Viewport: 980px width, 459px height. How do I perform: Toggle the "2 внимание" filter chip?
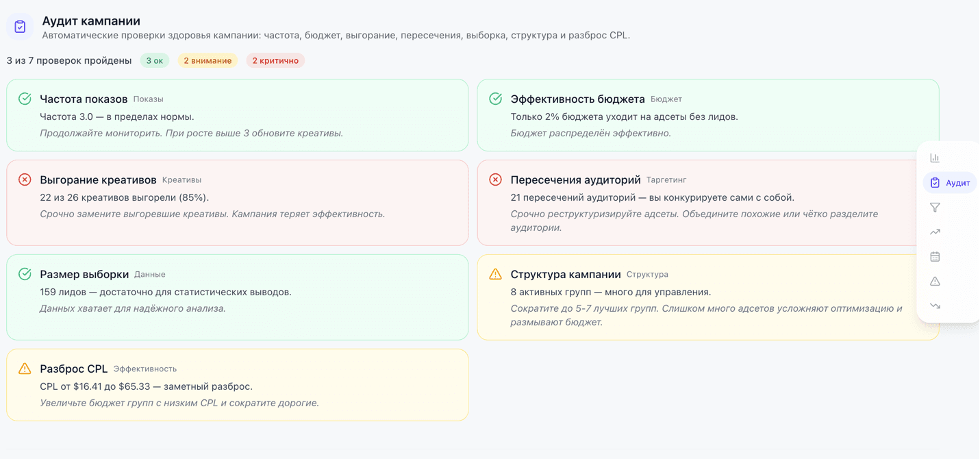(x=208, y=60)
